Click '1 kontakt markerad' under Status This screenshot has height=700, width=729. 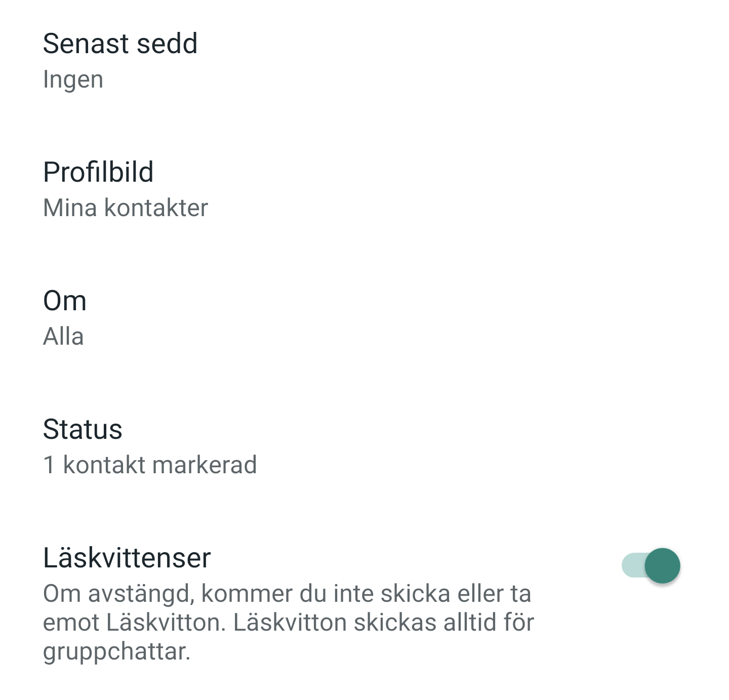coord(150,465)
